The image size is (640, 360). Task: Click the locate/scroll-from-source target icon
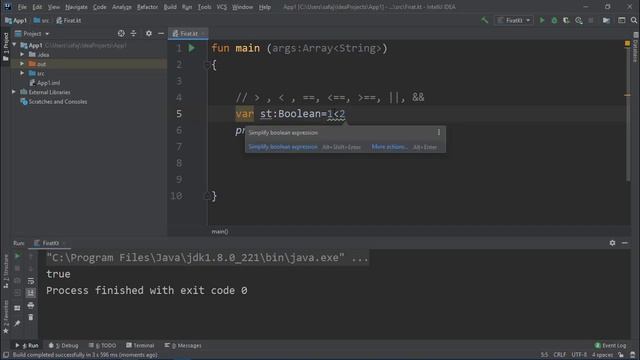pos(121,33)
